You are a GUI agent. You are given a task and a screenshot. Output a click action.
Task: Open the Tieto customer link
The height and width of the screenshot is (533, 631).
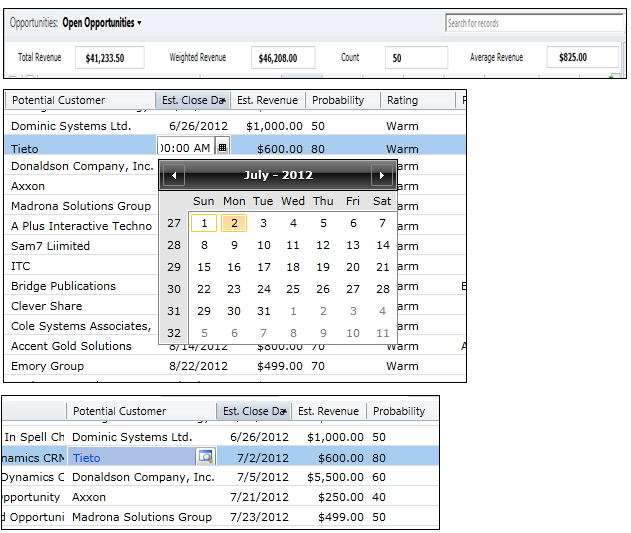(87, 458)
